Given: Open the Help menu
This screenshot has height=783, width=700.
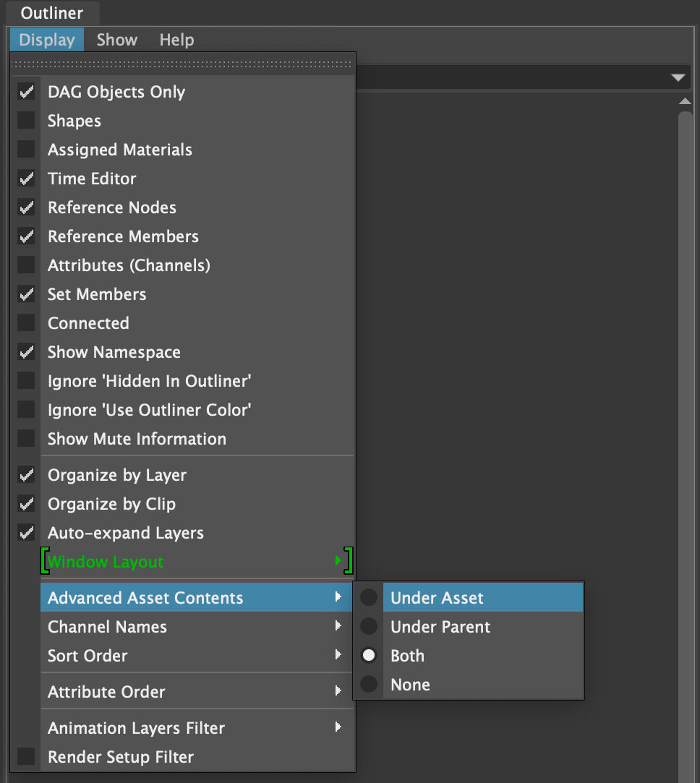Looking at the screenshot, I should click(176, 40).
